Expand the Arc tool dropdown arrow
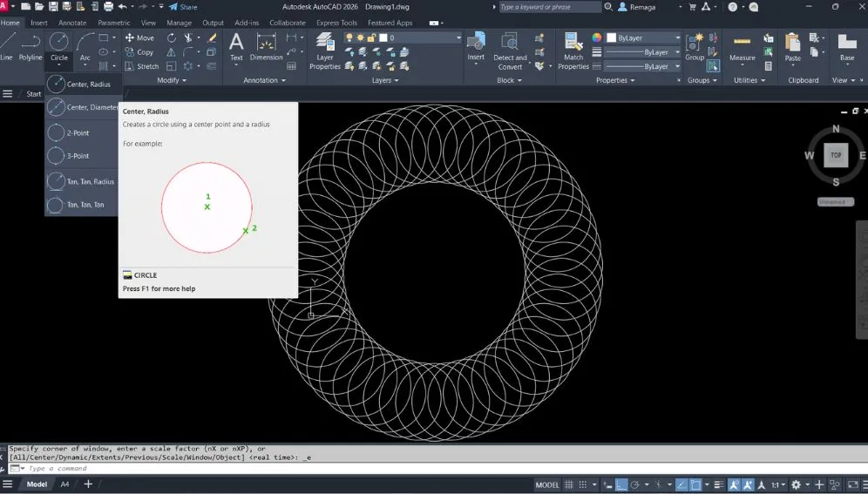 click(85, 65)
